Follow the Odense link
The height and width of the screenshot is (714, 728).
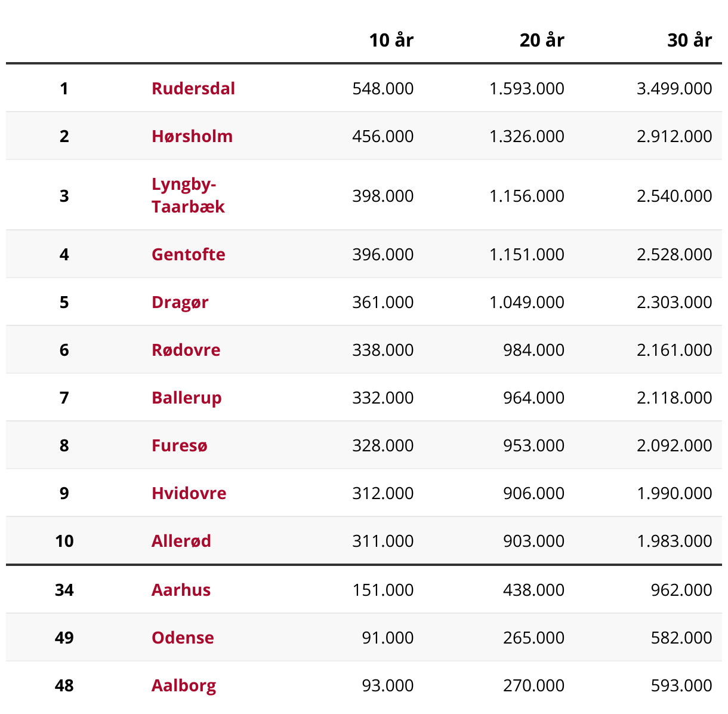[183, 638]
